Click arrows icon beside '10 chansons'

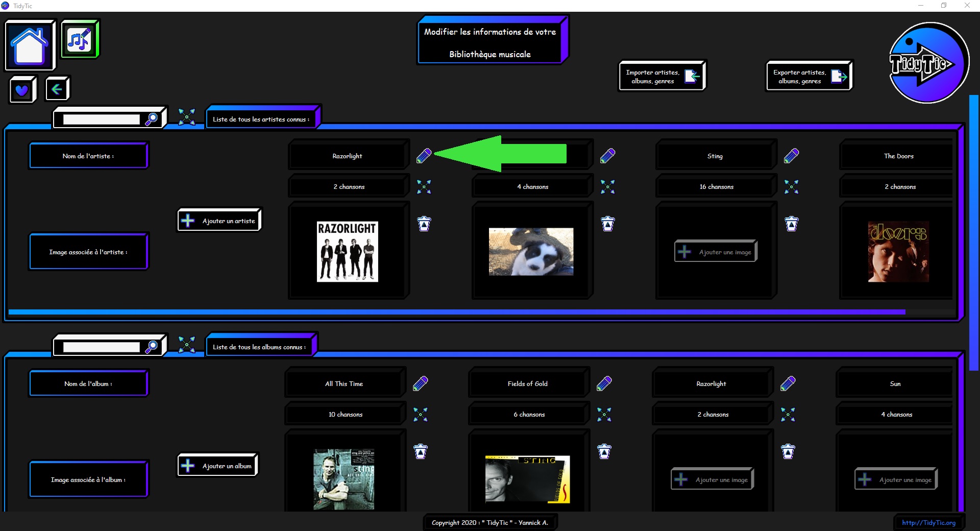coord(420,414)
